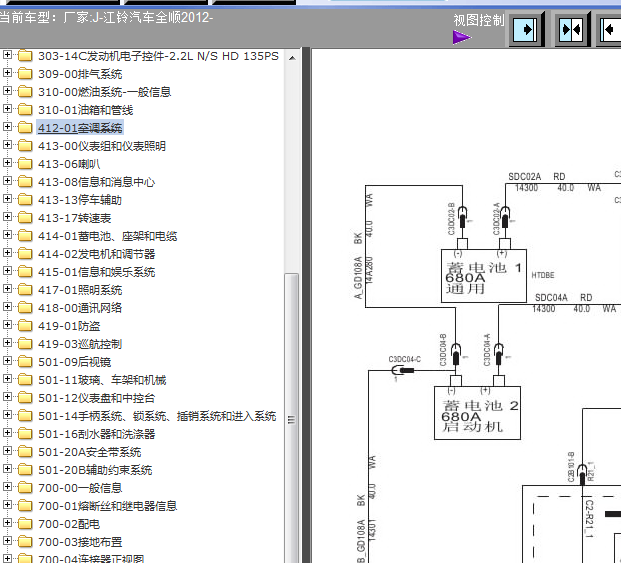This screenshot has width=621, height=563.
Task: Click the left-arrow view control button
Action: [610, 30]
